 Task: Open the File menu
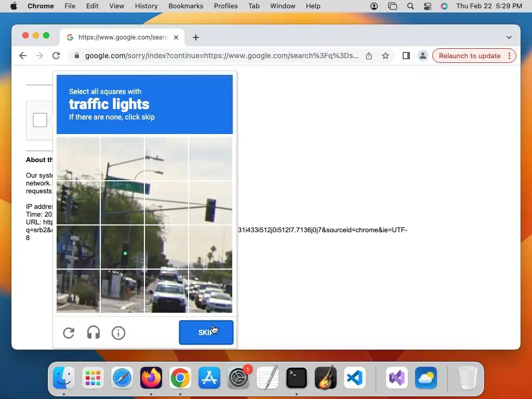70,6
